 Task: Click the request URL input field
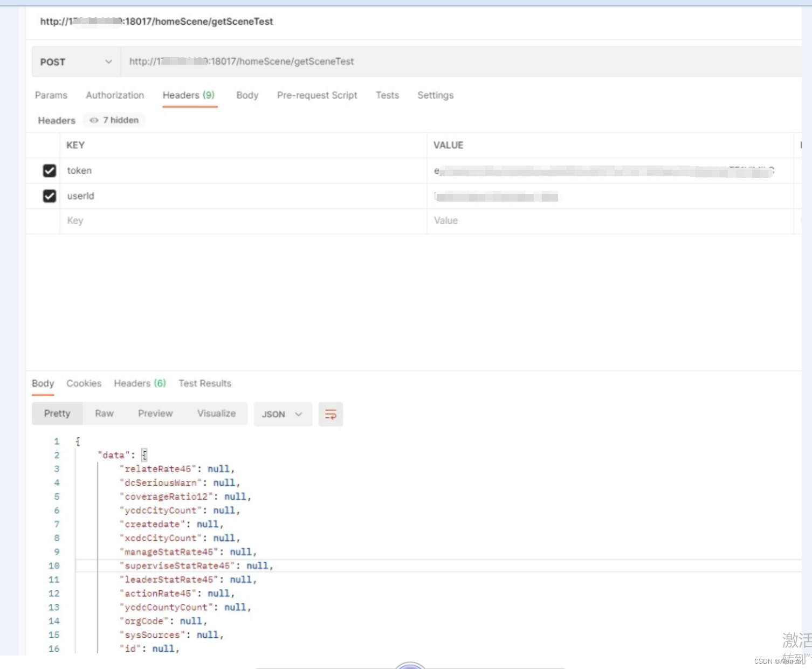pyautogui.click(x=461, y=62)
